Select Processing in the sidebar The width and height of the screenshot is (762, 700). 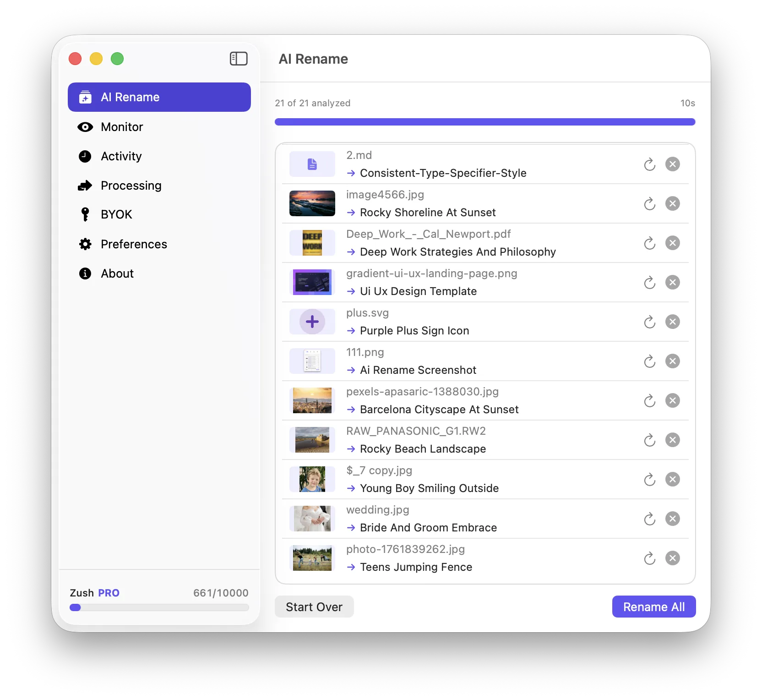tap(131, 186)
